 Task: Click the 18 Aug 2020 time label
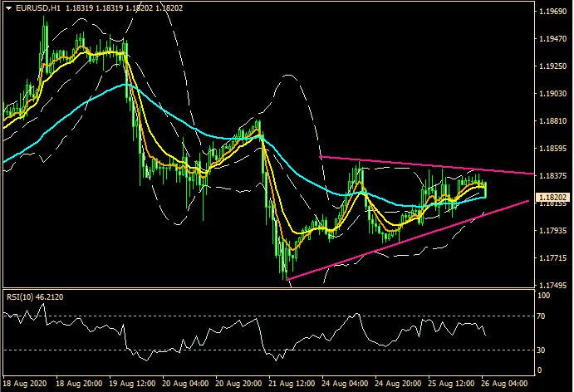[x=23, y=385]
